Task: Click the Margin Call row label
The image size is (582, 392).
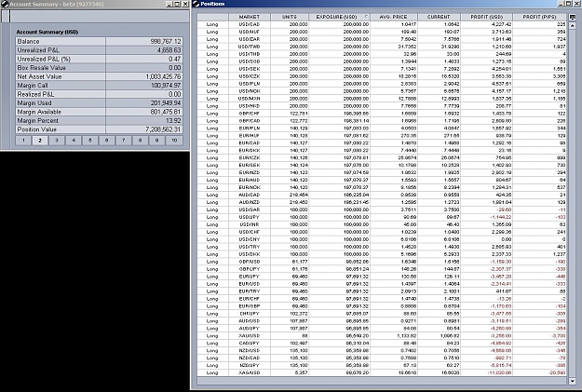Action: 33,86
